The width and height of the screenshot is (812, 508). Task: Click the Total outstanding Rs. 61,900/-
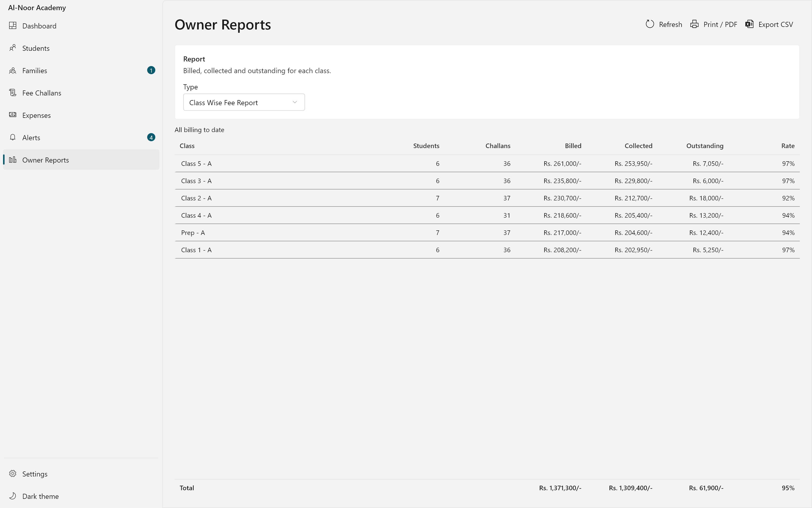(706, 488)
